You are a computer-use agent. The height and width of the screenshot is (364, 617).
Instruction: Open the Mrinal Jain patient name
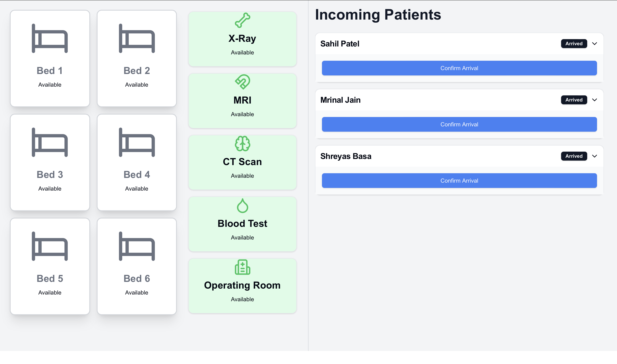[340, 100]
